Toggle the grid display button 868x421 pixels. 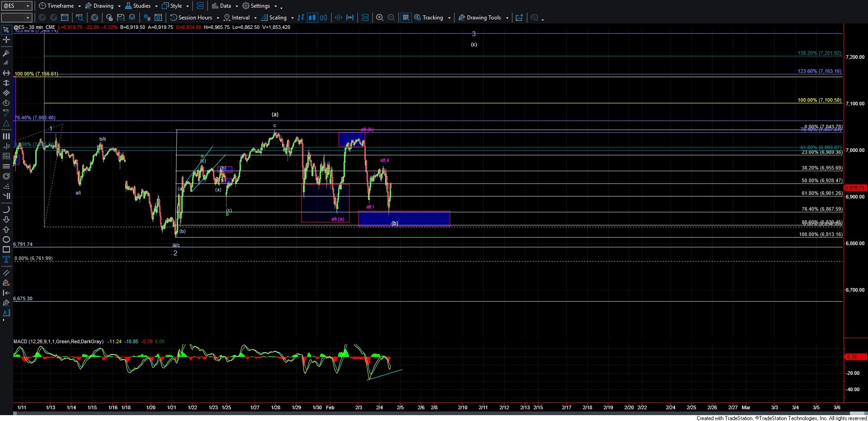[x=406, y=18]
